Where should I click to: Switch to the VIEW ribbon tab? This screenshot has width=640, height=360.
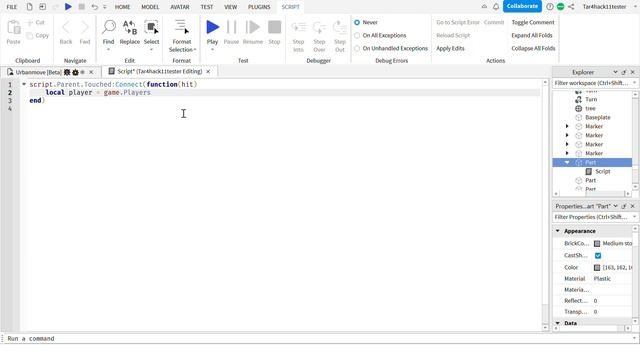point(231,7)
